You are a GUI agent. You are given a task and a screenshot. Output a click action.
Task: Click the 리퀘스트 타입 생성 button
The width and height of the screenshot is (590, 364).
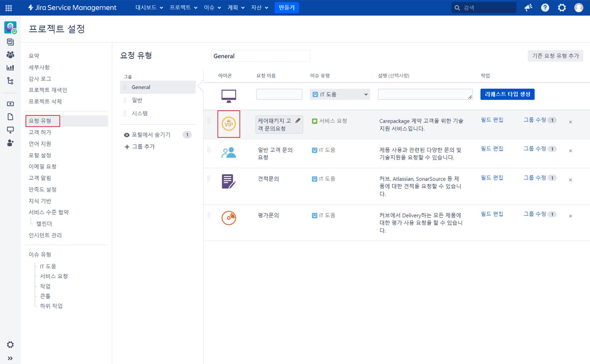pos(507,94)
